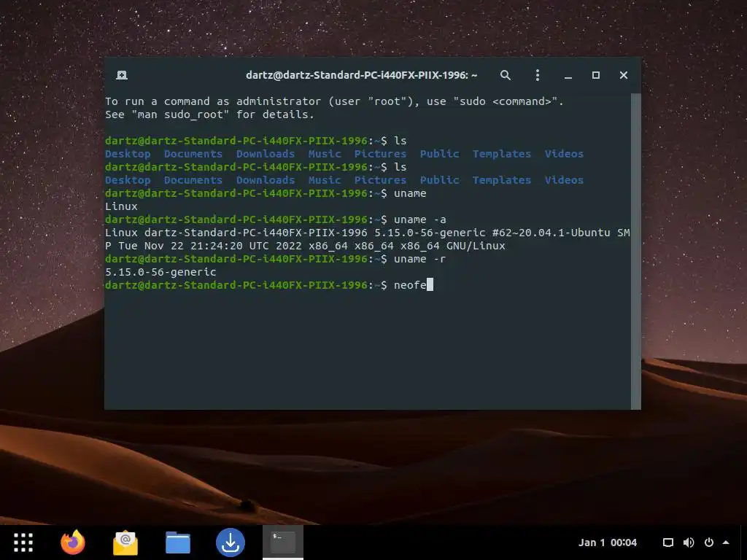Viewport: 747px width, 560px height.
Task: Click first Downloads directory in ls output
Action: coord(266,154)
